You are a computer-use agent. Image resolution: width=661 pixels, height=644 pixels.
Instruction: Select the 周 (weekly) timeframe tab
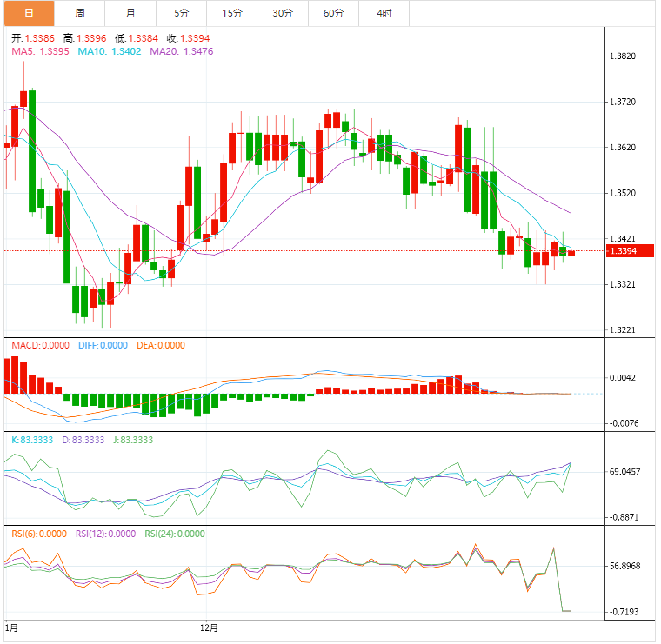click(80, 13)
